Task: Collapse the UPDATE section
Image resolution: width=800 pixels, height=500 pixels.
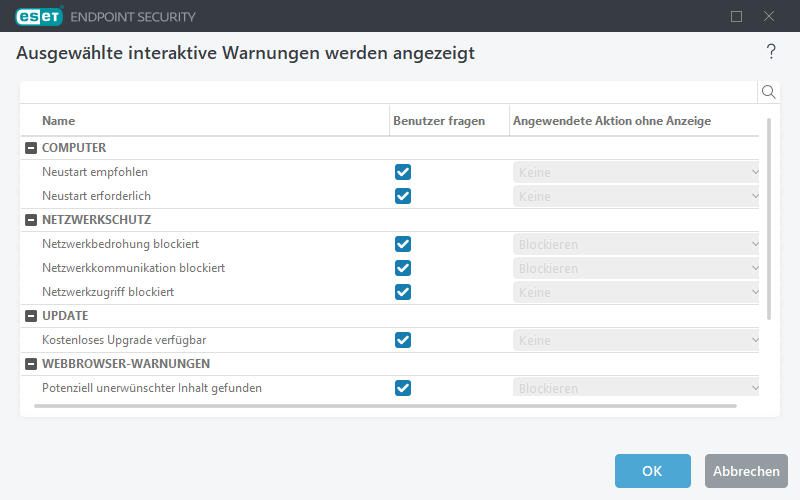Action: pyautogui.click(x=31, y=316)
